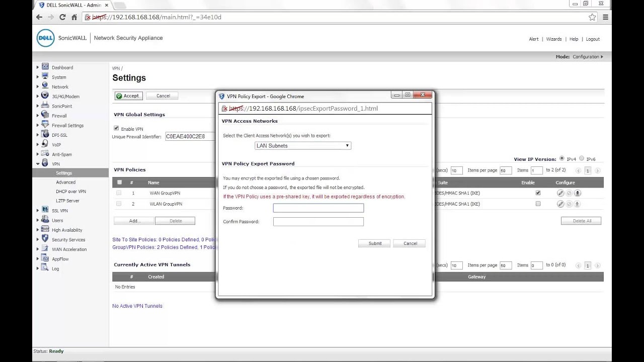The width and height of the screenshot is (644, 362).
Task: Click the Add... button under VPN Policies
Action: tap(134, 221)
